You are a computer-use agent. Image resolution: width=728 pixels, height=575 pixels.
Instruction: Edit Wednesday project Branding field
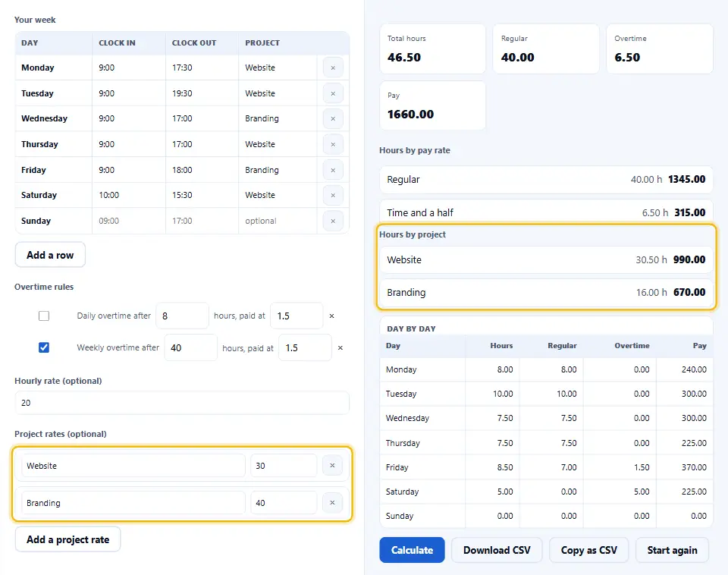278,119
